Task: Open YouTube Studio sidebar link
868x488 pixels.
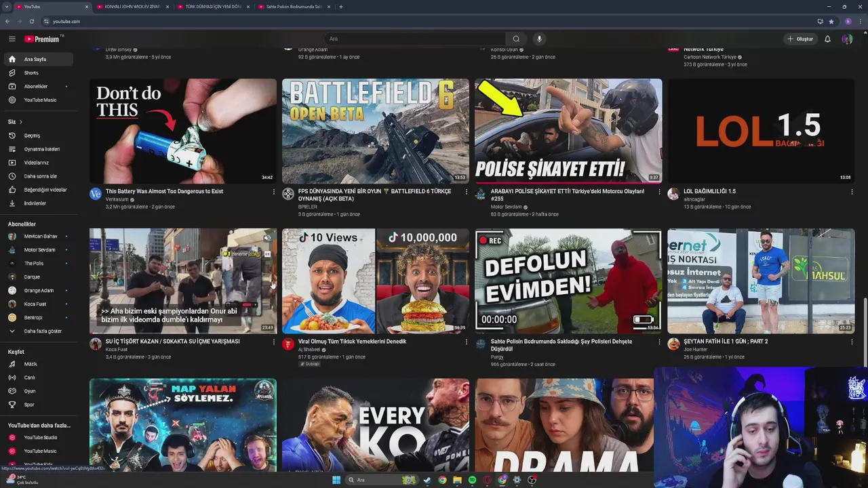Action: (x=37, y=437)
